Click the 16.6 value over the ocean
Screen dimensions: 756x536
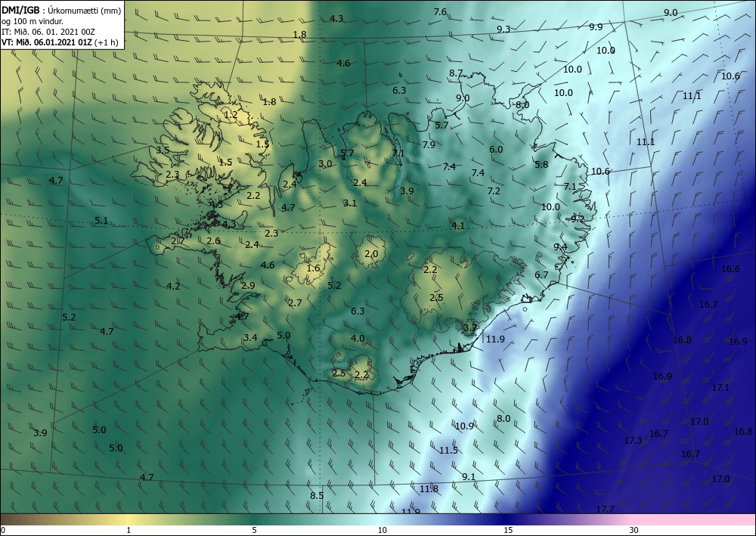(730, 269)
